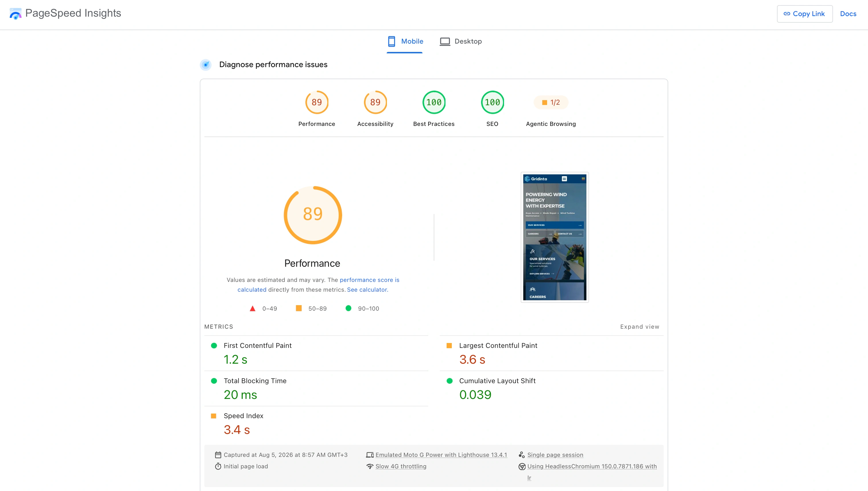Screen dimensions: 868x491
Task: Click Expand view for metrics
Action: pos(640,327)
